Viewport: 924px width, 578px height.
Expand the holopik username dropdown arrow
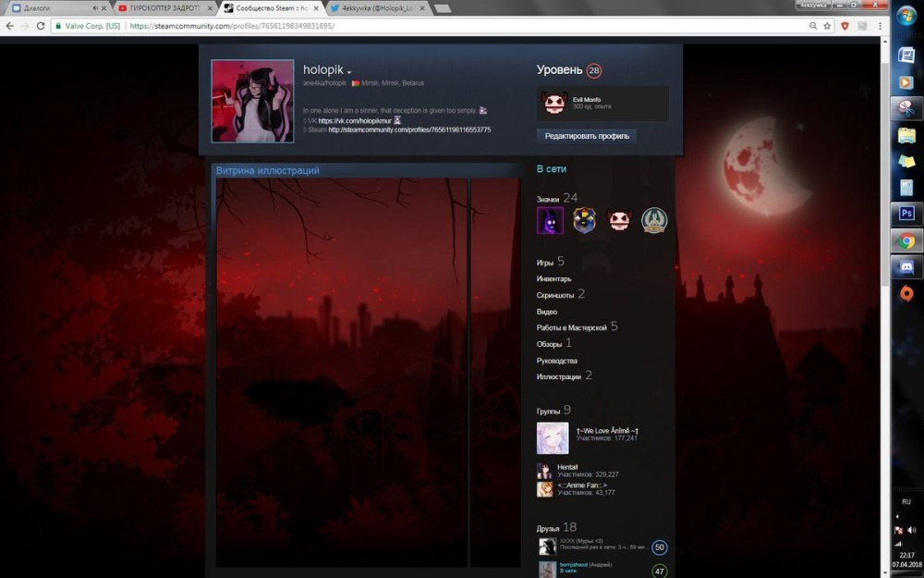tap(349, 72)
